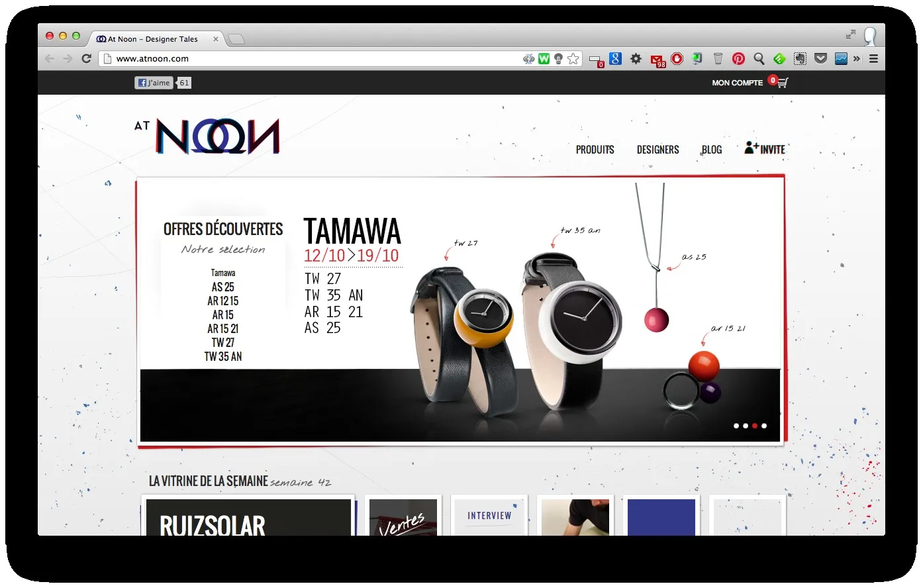Select the second carousel slide dot
This screenshot has height=588, width=923.
[x=746, y=426]
